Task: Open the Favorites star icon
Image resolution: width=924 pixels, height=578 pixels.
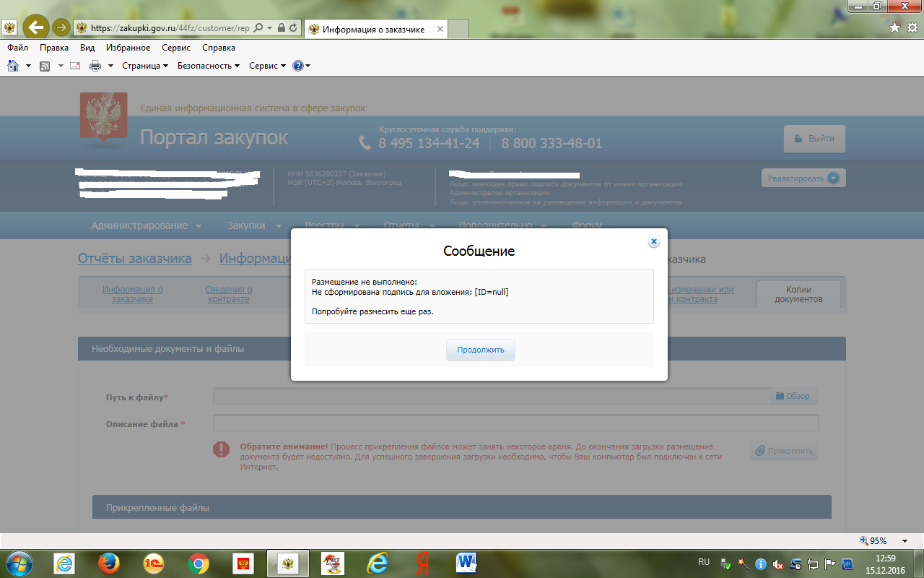Action: (x=895, y=27)
